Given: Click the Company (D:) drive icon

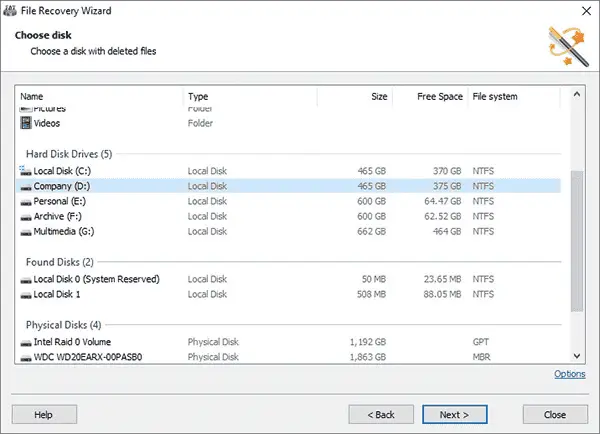Looking at the screenshot, I should coord(26,187).
